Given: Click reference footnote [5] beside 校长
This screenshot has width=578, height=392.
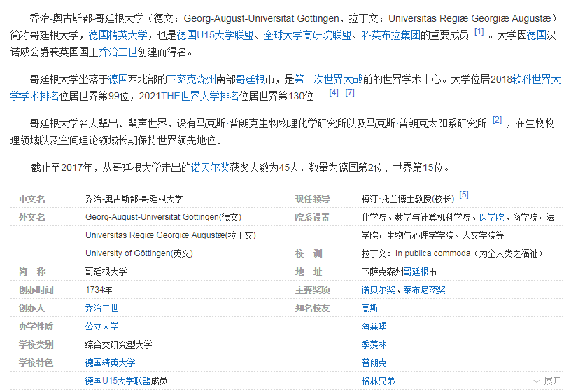Looking at the screenshot, I should pyautogui.click(x=464, y=195).
